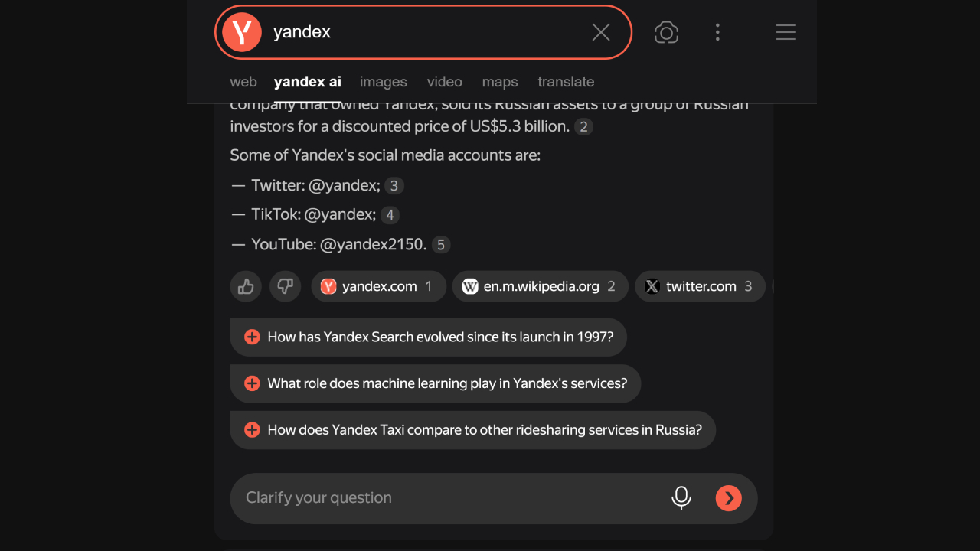Image resolution: width=980 pixels, height=551 pixels.
Task: Submit question using the arrow button
Action: point(728,497)
